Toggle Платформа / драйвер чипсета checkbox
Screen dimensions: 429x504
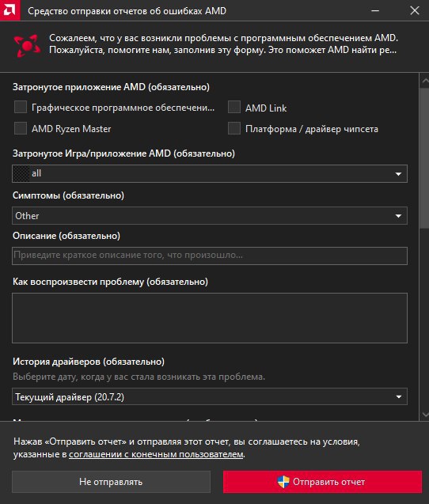pyautogui.click(x=234, y=128)
